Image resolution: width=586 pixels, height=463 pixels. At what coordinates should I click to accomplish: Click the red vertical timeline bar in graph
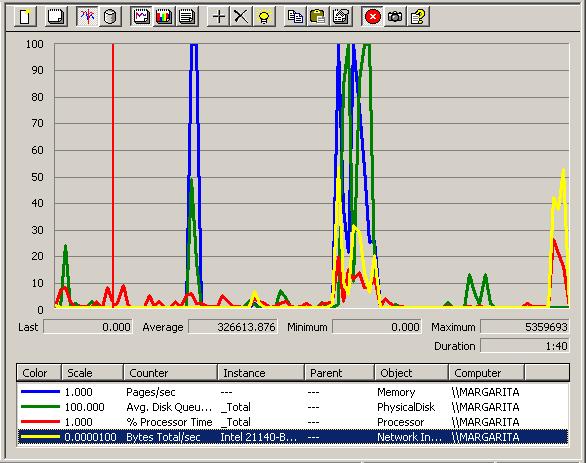[x=113, y=176]
